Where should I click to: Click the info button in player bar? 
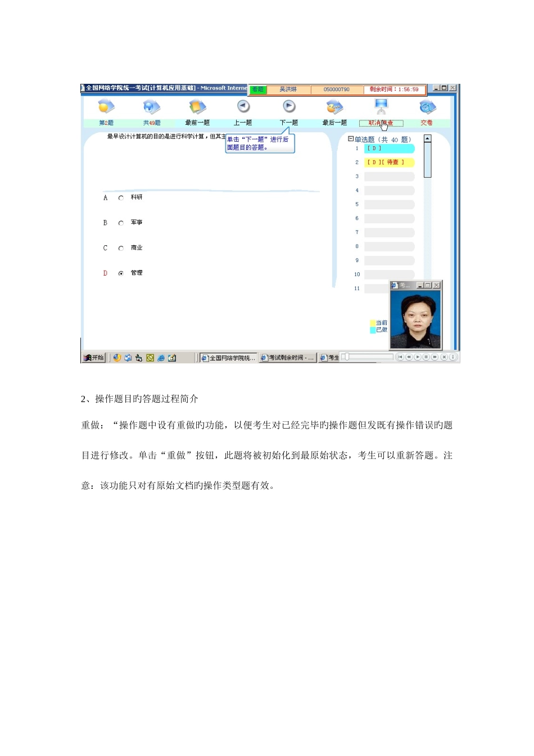[x=452, y=357]
